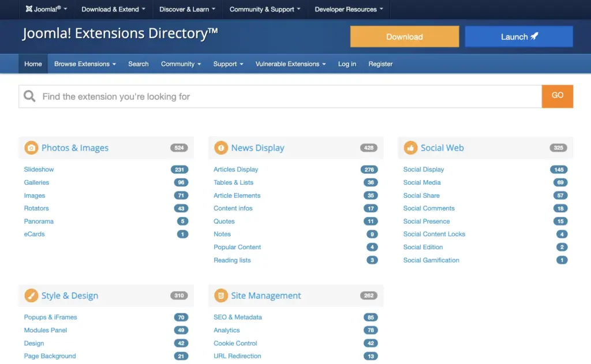Open the Galleries subcategory

[x=36, y=182]
